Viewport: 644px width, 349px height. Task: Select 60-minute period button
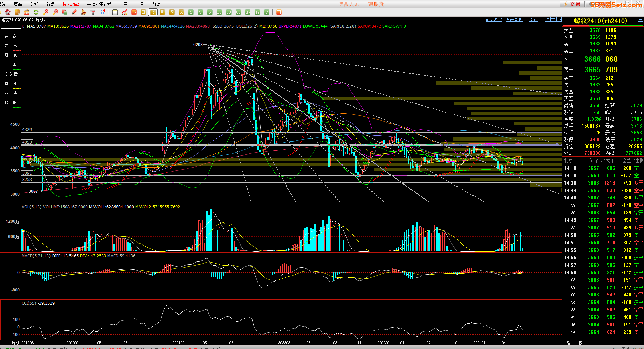(x=238, y=12)
